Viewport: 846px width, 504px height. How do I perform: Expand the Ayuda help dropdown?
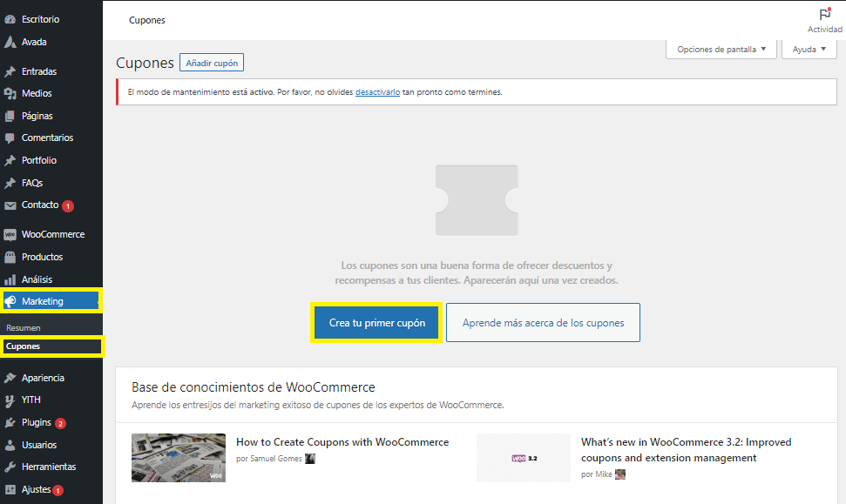tap(809, 50)
